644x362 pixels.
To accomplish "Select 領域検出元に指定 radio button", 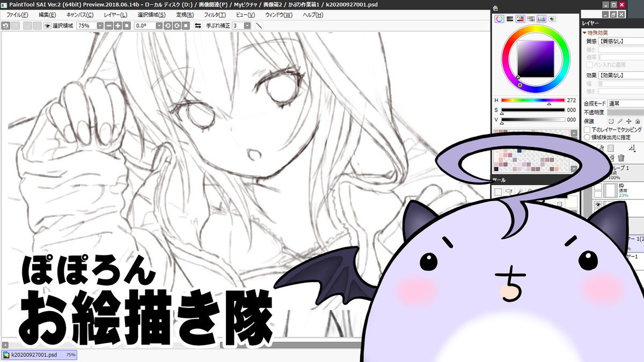I will pyautogui.click(x=587, y=137).
